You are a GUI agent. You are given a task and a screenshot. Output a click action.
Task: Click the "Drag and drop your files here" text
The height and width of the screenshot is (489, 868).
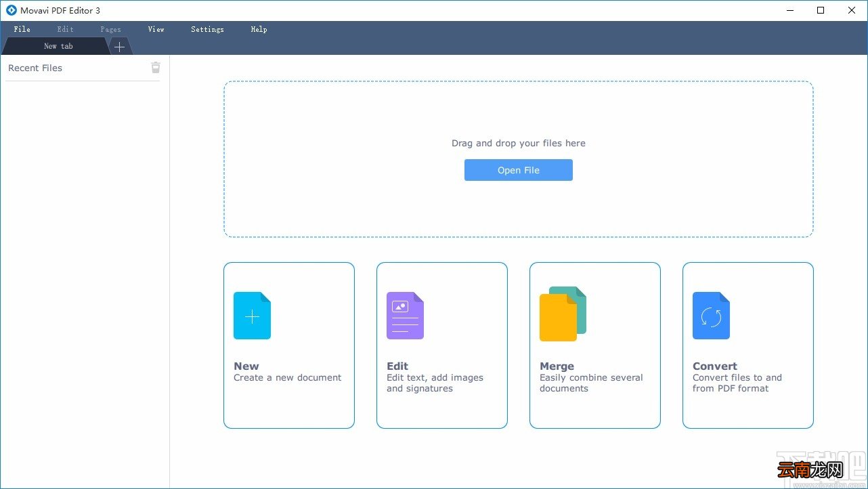(519, 143)
